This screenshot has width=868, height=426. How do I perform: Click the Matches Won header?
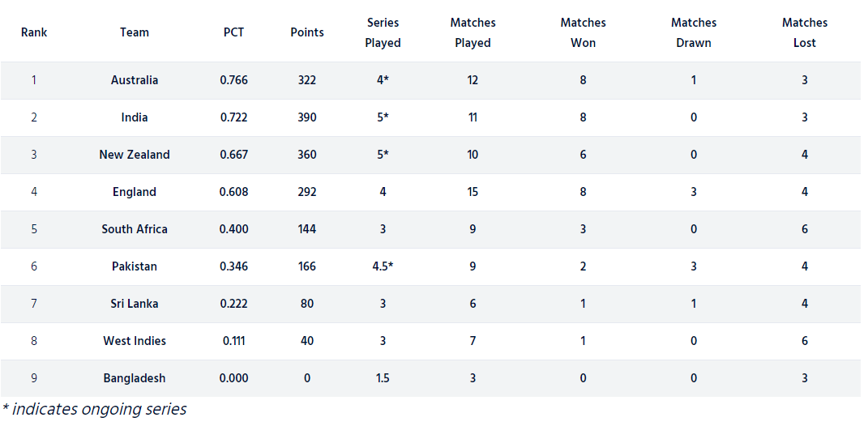583,32
